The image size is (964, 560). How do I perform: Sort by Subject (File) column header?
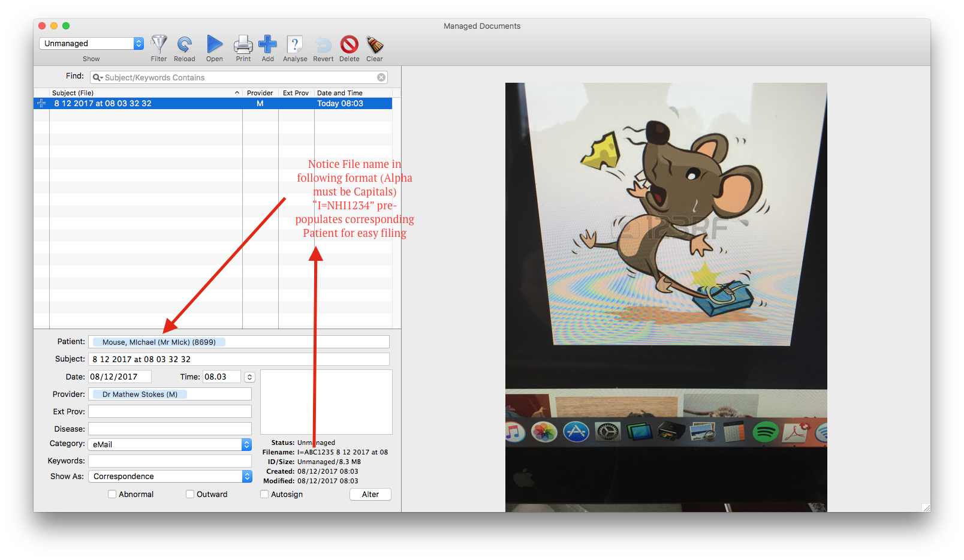(146, 93)
